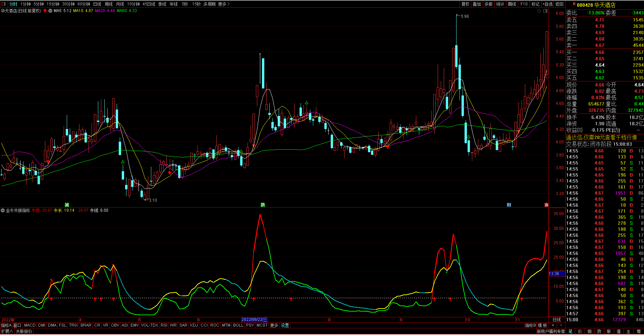Click the 新用户福利专享 promo link
The height and width of the screenshot is (335, 644).
coord(551,331)
